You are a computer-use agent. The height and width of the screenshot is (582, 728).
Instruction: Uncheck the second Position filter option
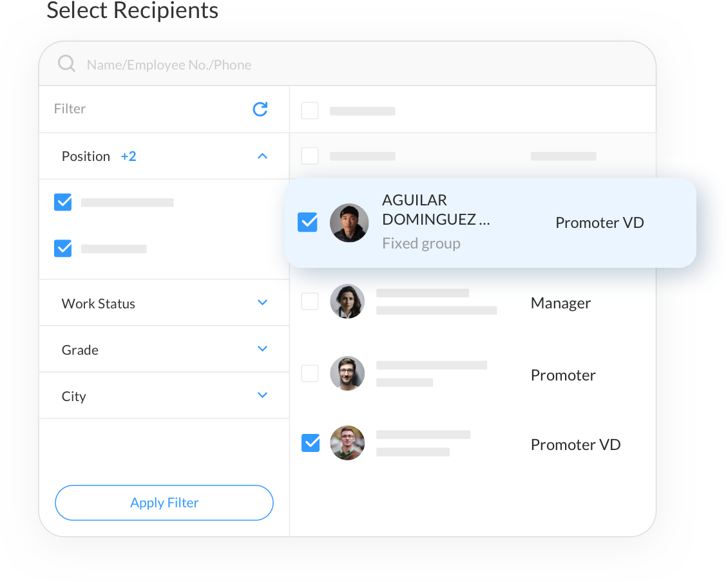point(62,249)
